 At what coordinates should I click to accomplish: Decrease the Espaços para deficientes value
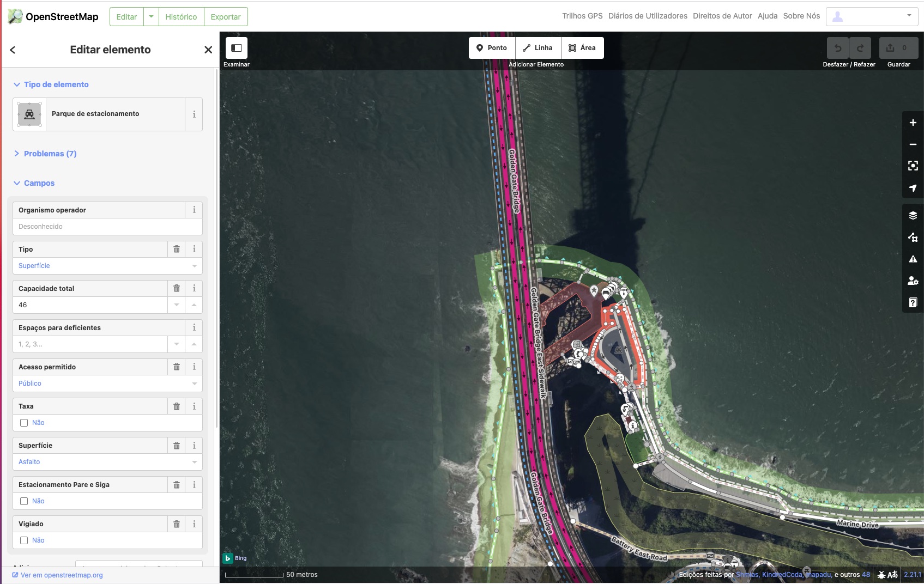point(177,344)
